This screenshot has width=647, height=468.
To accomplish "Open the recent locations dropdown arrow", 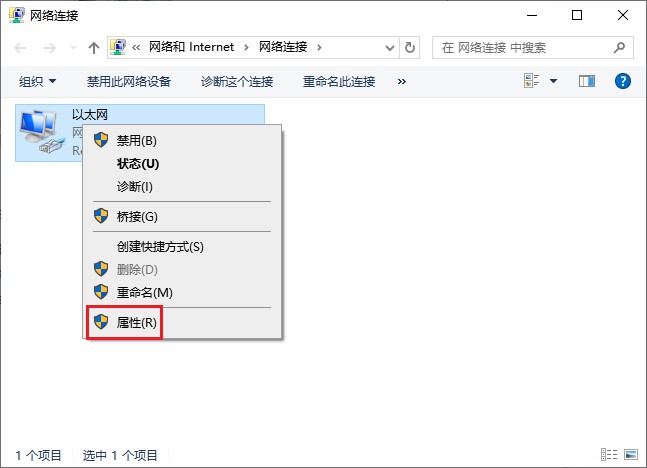I will click(73, 48).
